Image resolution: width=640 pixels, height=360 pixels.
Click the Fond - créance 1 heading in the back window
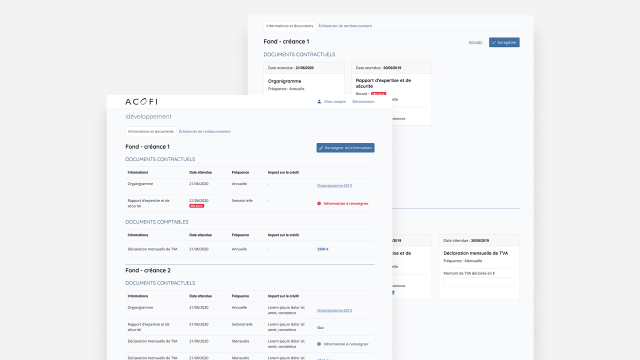coord(286,42)
